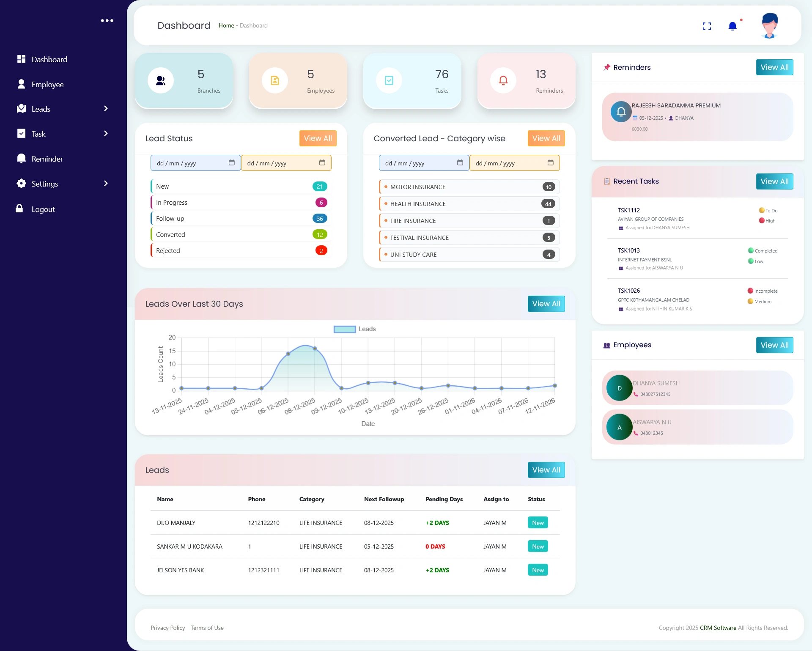
Task: Click the fullscreen toggle icon in header
Action: tap(707, 26)
